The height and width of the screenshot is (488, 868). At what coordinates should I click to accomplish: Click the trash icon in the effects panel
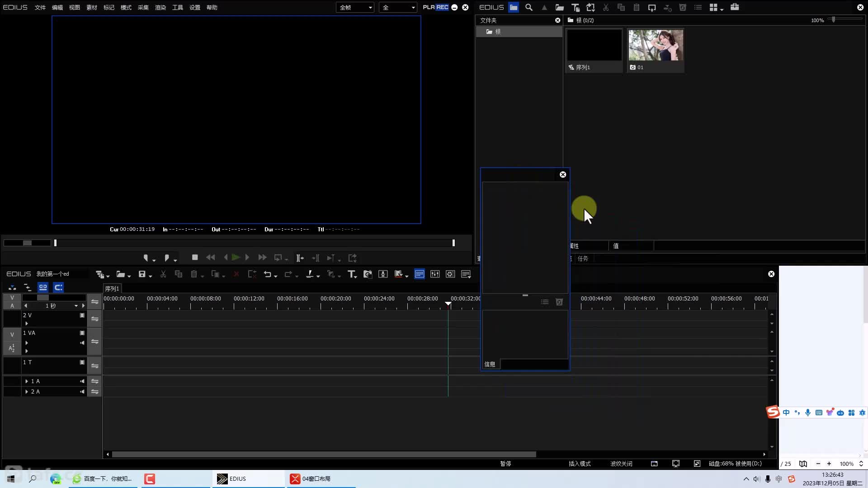[559, 302]
